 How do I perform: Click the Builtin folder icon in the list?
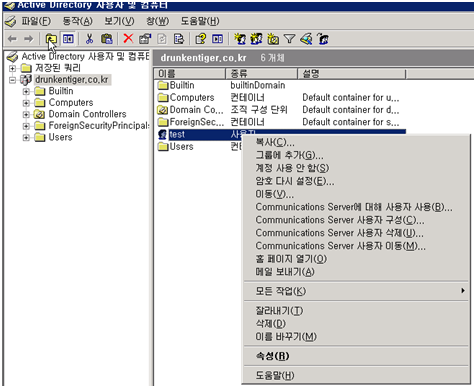(163, 85)
